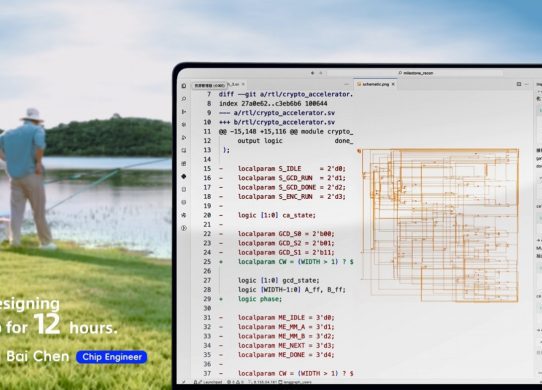Click the 'localparam ME_MM_B = 3'd2;' line
The width and height of the screenshot is (542, 390).
[x=286, y=336]
